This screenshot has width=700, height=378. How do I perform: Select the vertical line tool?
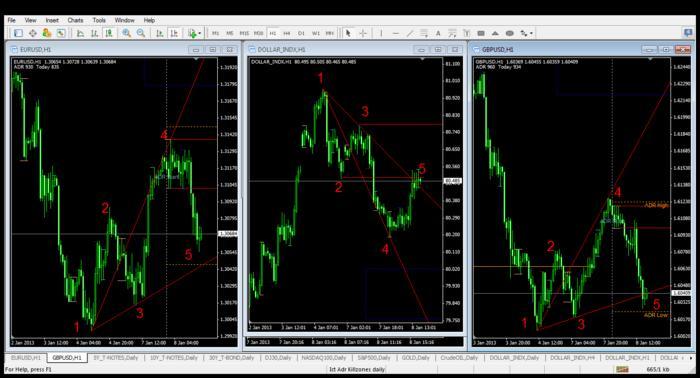click(x=381, y=33)
